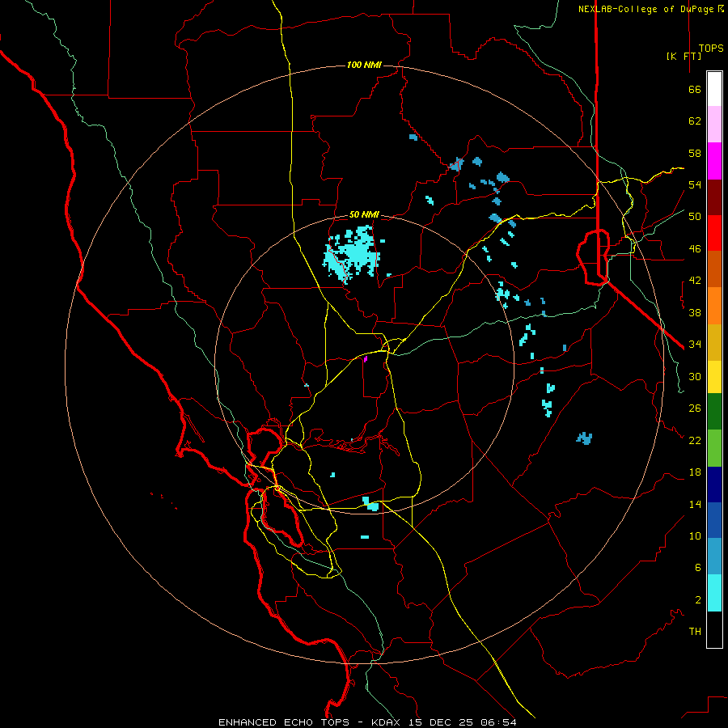Image resolution: width=728 pixels, height=728 pixels.
Task: Click the navy 22 legend swatch
Action: pyautogui.click(x=714, y=485)
